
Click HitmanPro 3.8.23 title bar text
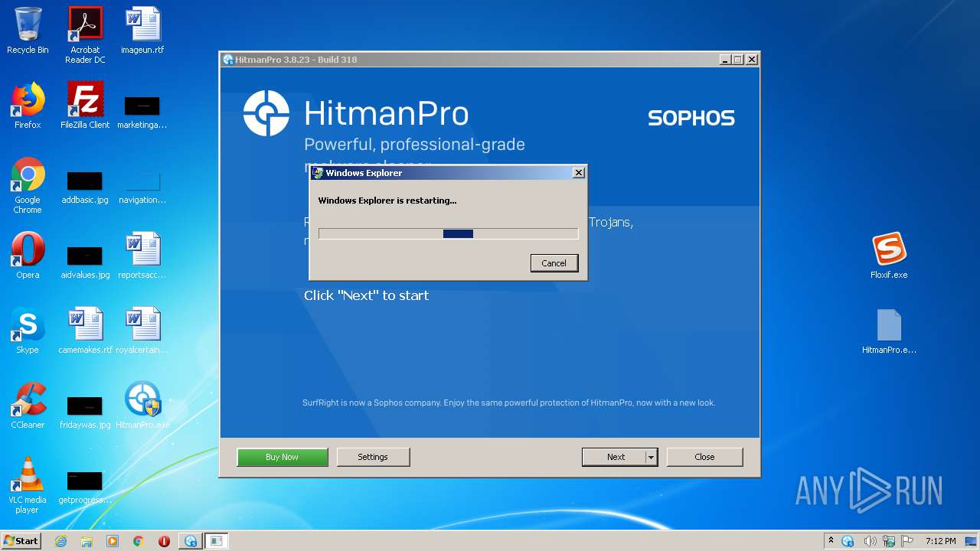tap(296, 60)
